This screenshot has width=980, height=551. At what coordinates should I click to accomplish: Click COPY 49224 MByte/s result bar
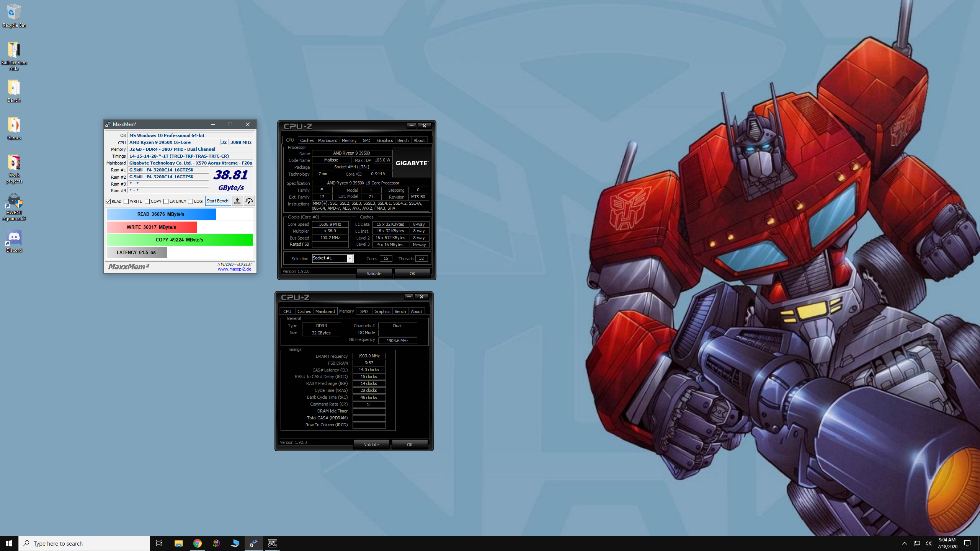[180, 240]
